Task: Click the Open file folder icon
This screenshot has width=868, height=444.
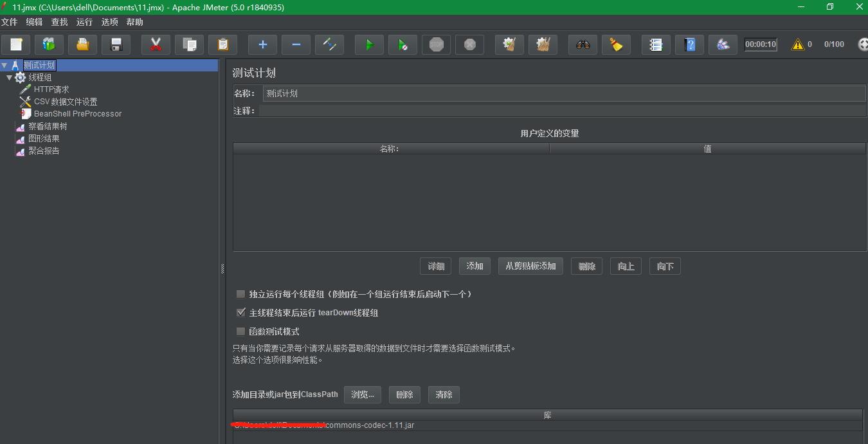Action: coord(82,44)
